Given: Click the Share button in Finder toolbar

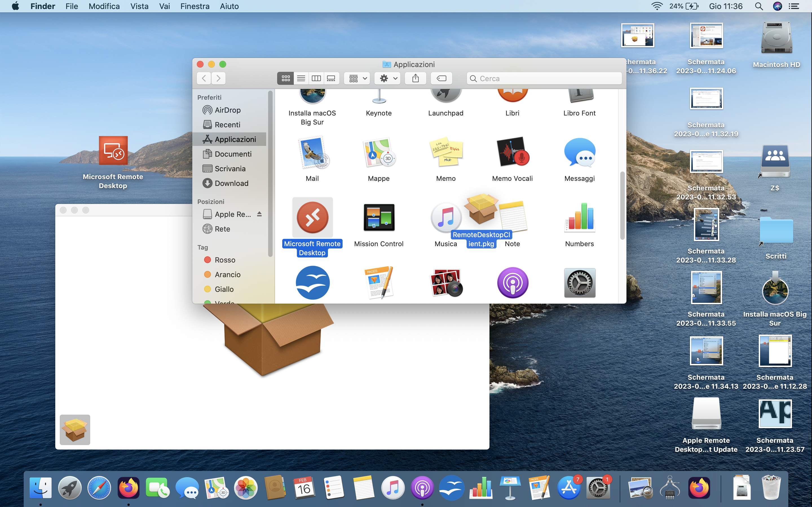Looking at the screenshot, I should click(x=415, y=79).
